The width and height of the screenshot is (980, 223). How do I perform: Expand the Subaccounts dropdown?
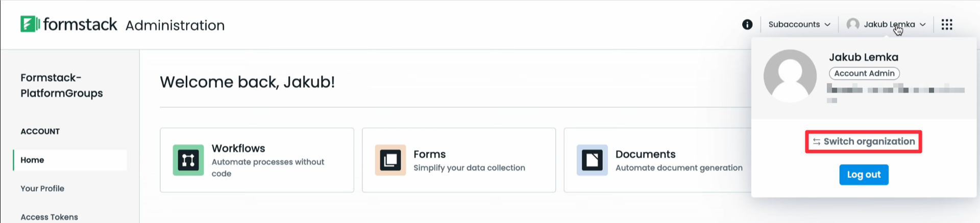(x=799, y=25)
